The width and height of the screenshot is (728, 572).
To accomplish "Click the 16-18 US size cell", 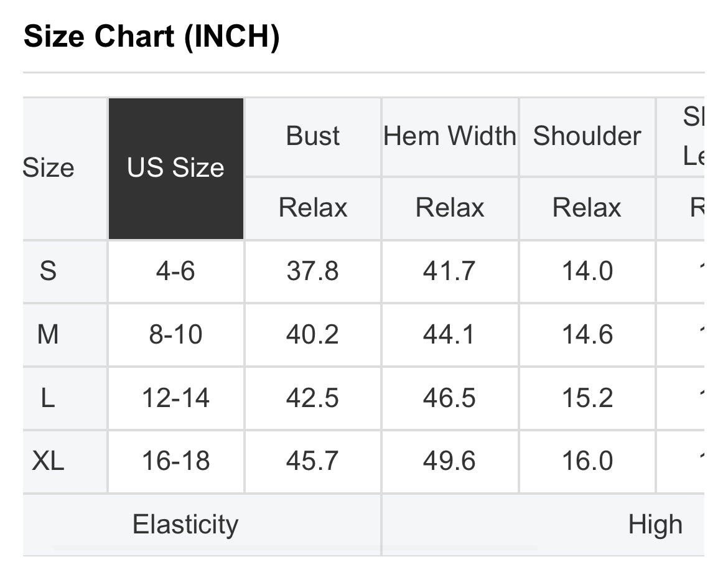I will (x=176, y=461).
